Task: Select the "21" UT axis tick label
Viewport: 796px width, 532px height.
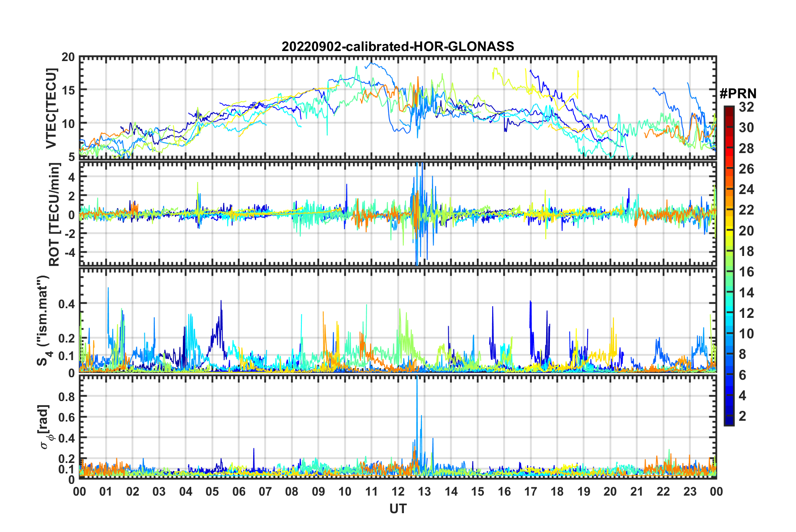Action: pyautogui.click(x=637, y=491)
